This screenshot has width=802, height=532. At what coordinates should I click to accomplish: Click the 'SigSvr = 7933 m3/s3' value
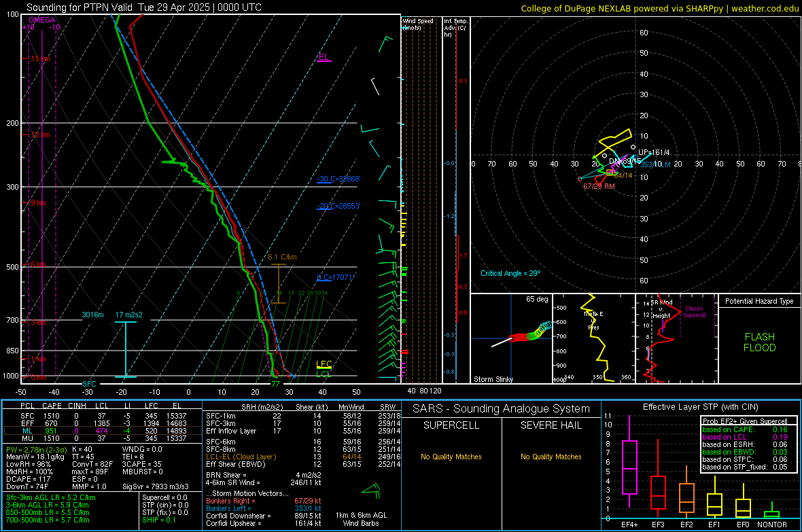coord(156,486)
